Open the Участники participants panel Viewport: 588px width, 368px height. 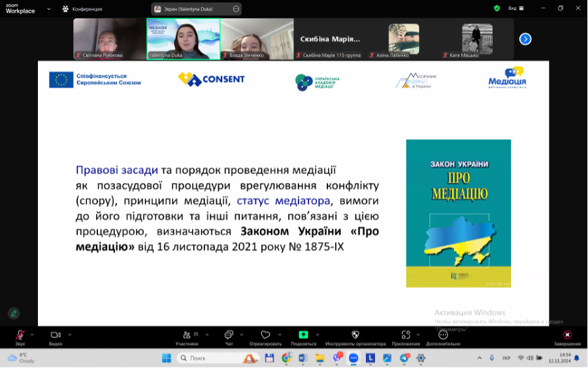(x=186, y=335)
